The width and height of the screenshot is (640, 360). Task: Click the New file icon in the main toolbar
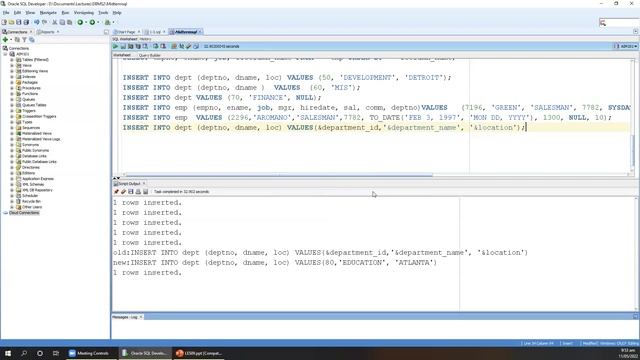click(4, 22)
